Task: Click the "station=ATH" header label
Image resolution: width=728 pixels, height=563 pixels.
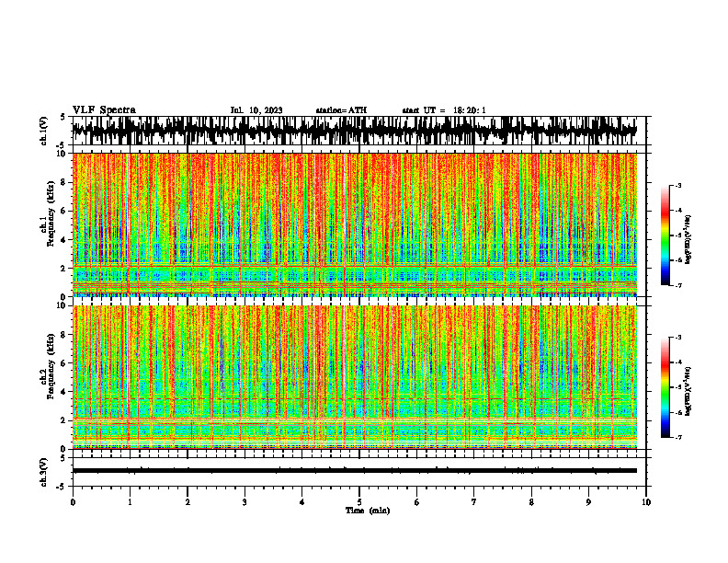Action: pyautogui.click(x=341, y=110)
